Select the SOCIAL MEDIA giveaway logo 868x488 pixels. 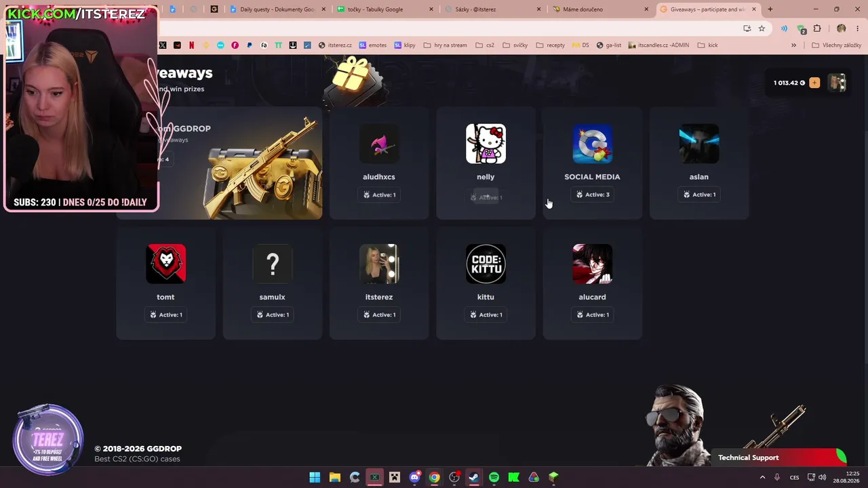tap(592, 144)
